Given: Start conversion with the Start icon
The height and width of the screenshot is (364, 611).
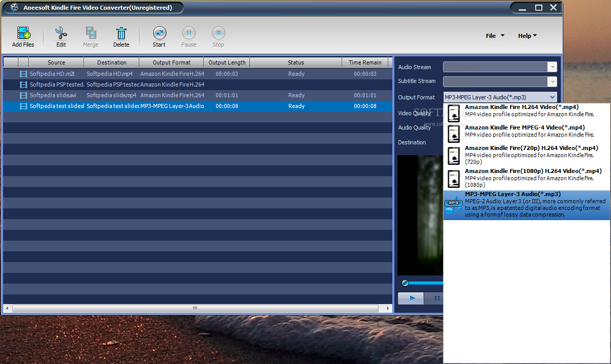Looking at the screenshot, I should point(159,33).
